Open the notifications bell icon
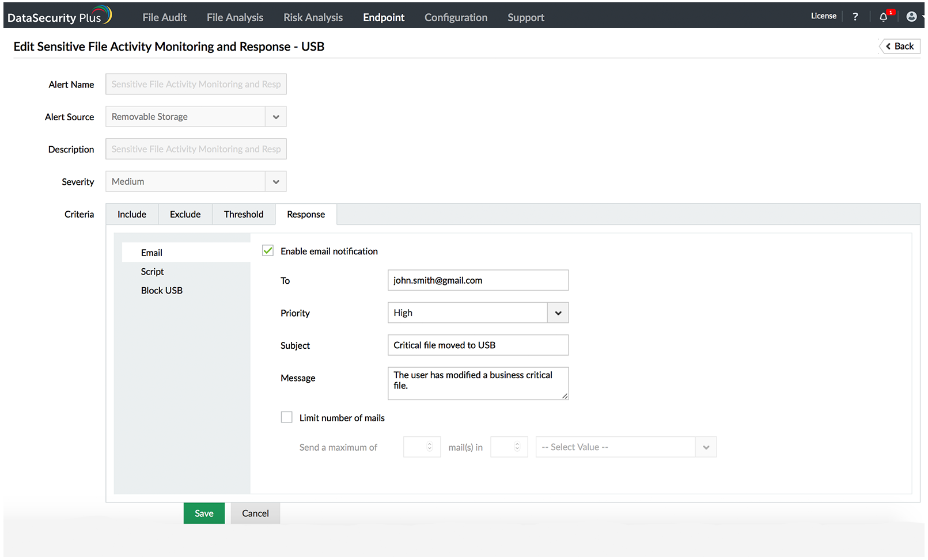 click(884, 17)
